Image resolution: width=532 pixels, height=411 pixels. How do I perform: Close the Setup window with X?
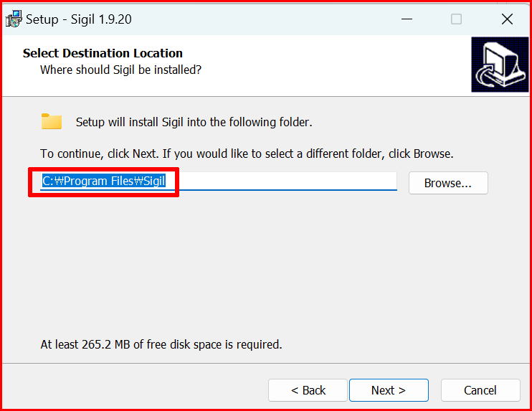tap(507, 19)
